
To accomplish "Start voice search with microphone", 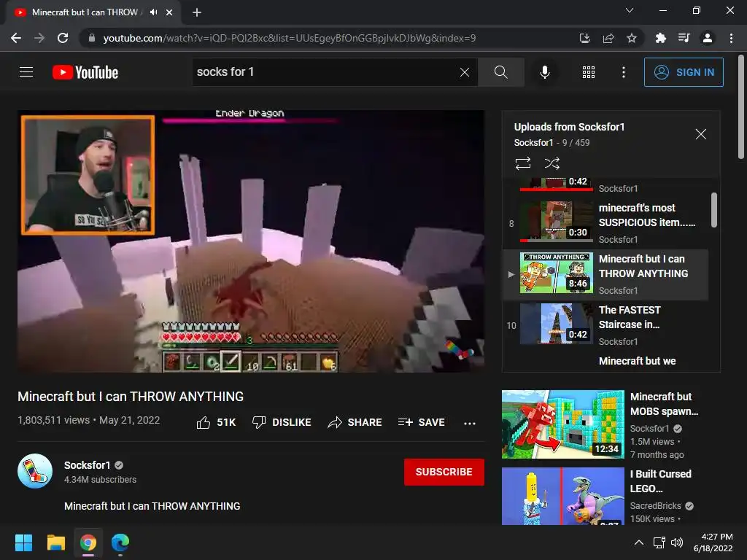I will [x=544, y=72].
